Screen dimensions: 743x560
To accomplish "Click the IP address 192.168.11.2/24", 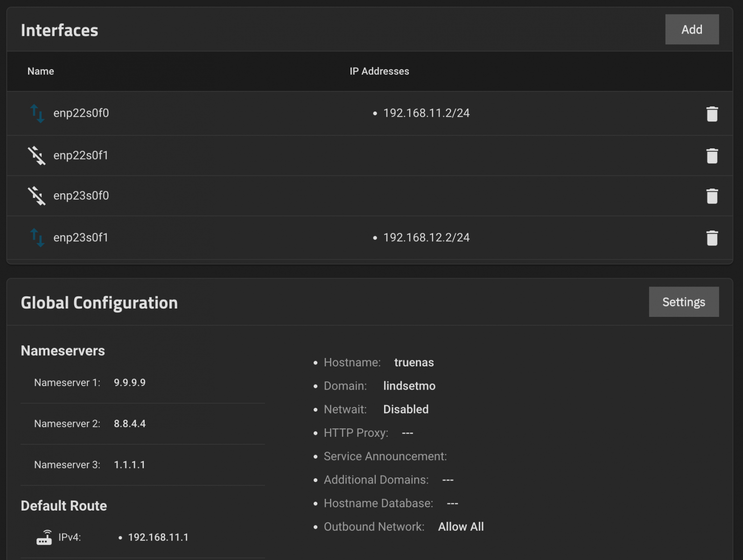I will tap(427, 113).
